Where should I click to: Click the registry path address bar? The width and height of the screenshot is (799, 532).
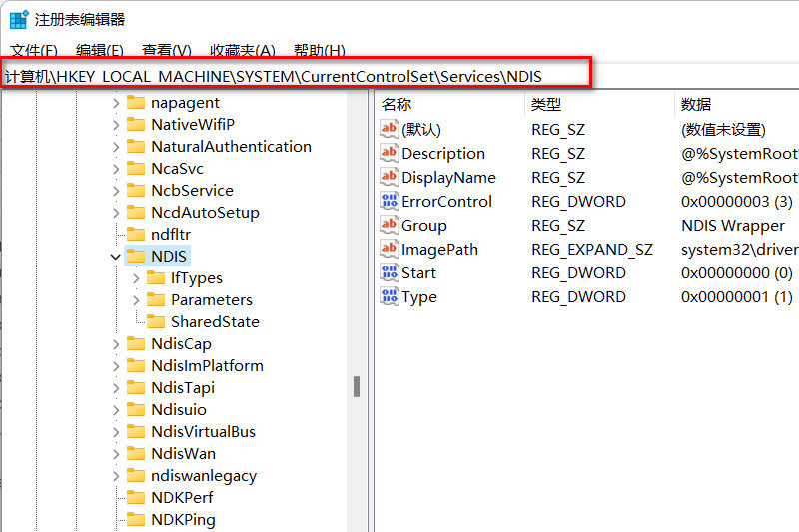pyautogui.click(x=296, y=77)
